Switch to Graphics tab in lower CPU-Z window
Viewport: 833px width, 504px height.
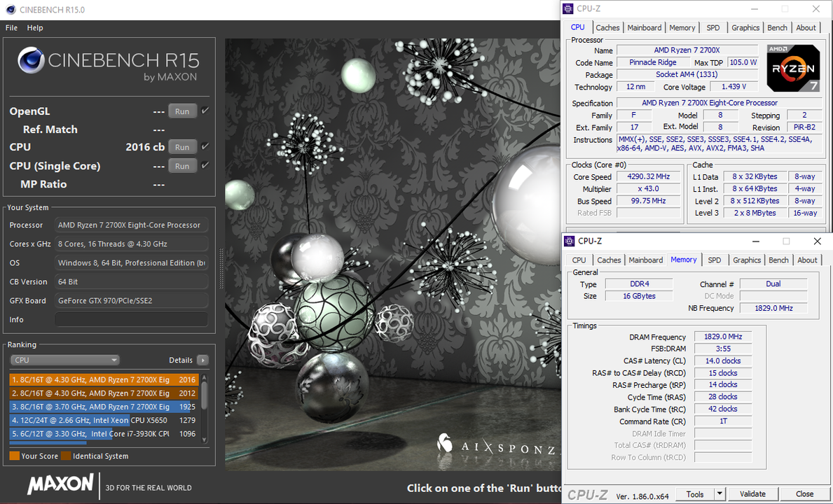click(x=746, y=260)
